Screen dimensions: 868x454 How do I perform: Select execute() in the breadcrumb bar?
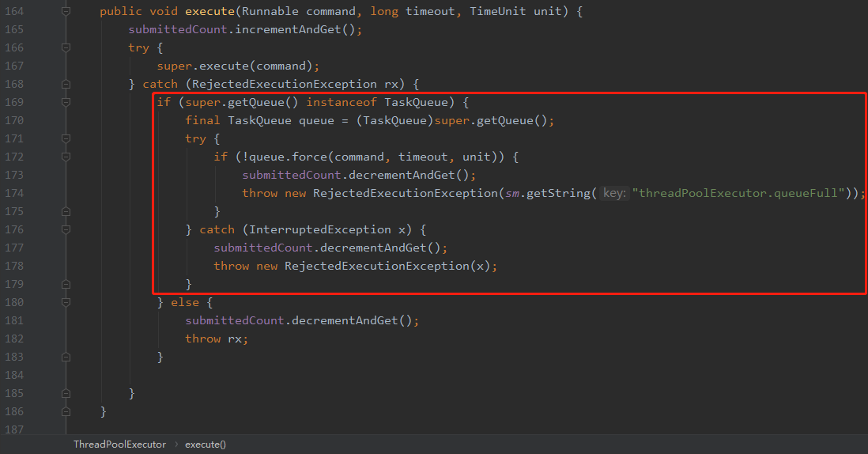206,444
